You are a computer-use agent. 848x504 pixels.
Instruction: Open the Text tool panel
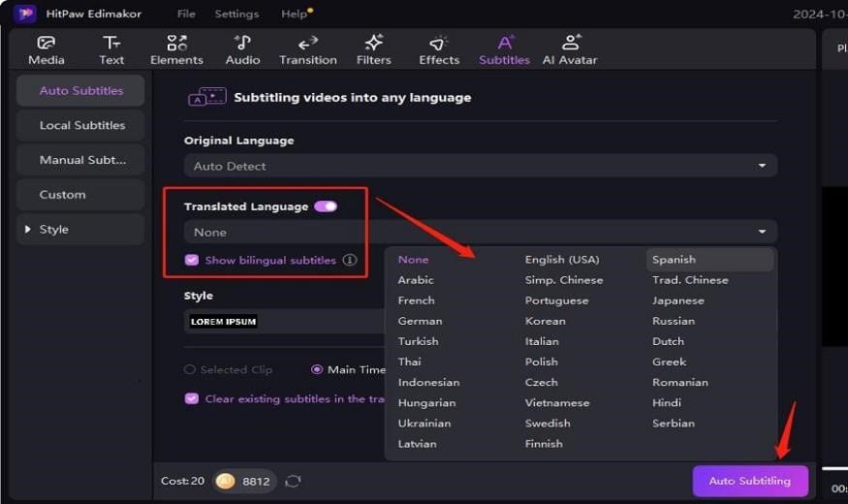pyautogui.click(x=111, y=50)
